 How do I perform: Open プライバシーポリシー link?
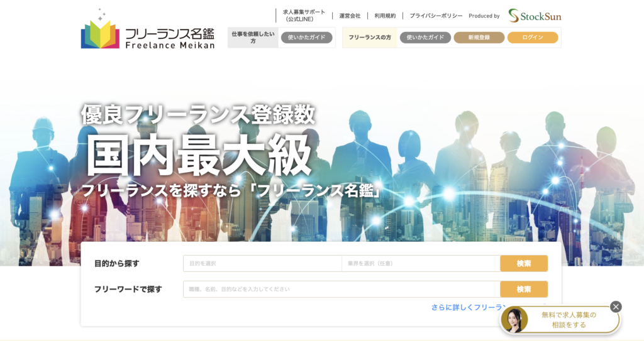435,16
